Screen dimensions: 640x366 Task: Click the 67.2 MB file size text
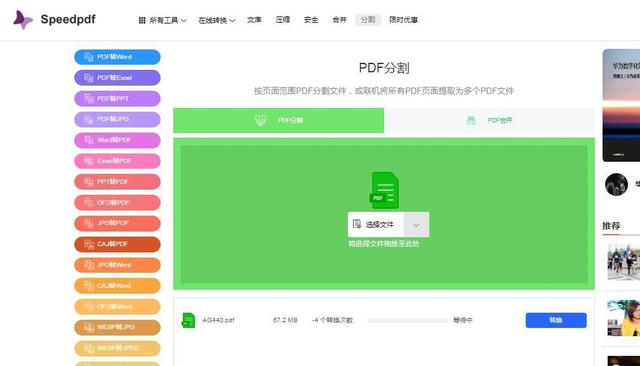[285, 320]
